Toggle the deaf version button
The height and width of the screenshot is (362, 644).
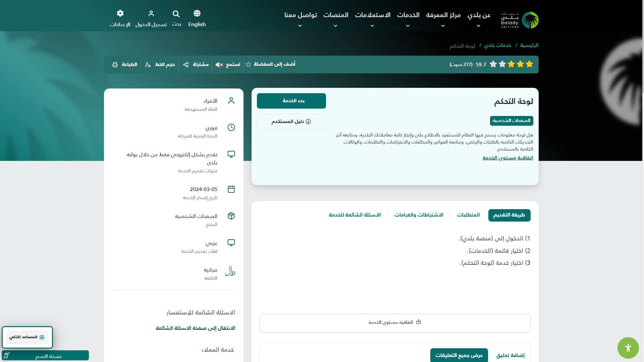tap(45, 356)
